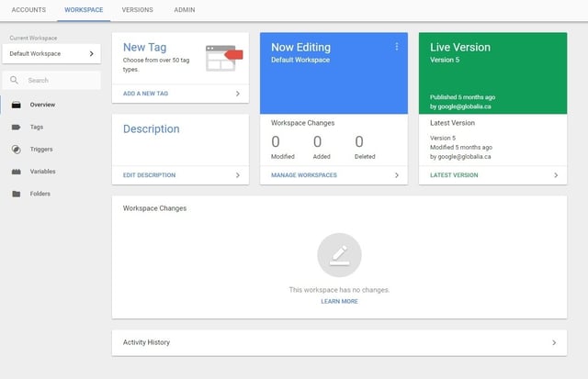Image resolution: width=588 pixels, height=379 pixels.
Task: Open the Admin tab
Action: pyautogui.click(x=184, y=10)
